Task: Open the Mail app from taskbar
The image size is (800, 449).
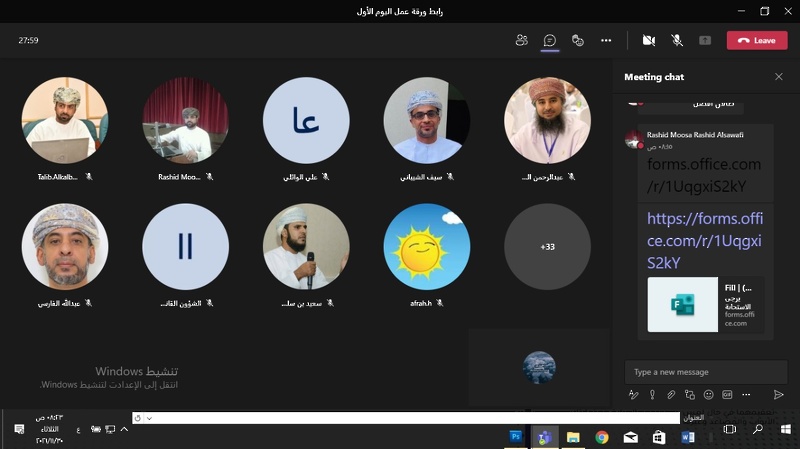Action: pos(631,437)
